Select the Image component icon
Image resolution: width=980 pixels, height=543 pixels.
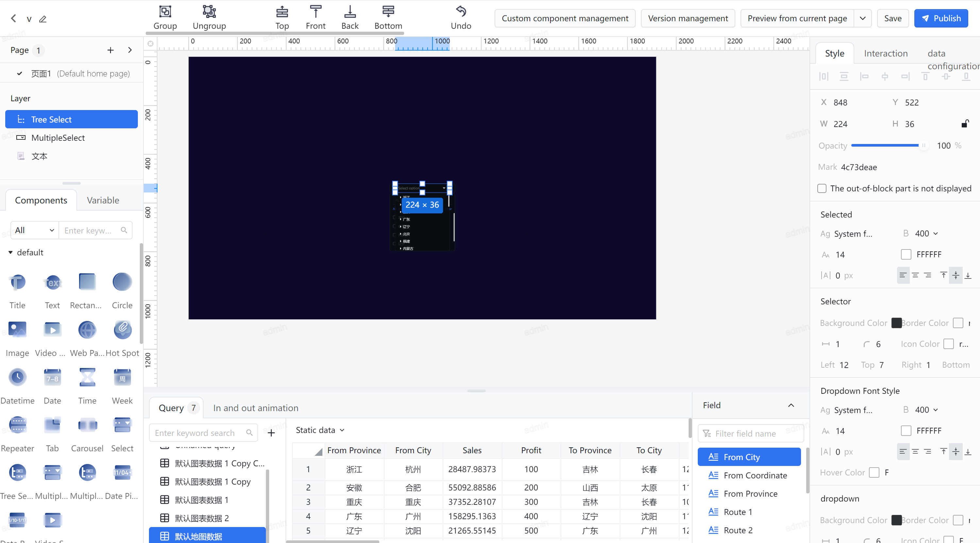click(18, 329)
